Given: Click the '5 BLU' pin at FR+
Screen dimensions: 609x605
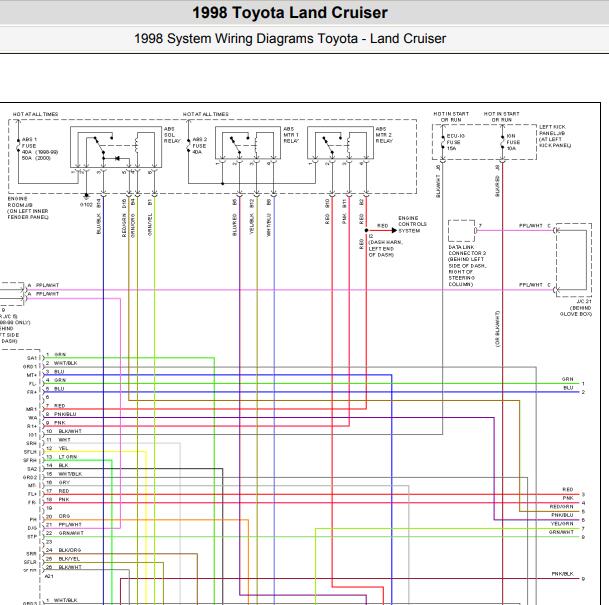Looking at the screenshot, I should click(55, 389).
